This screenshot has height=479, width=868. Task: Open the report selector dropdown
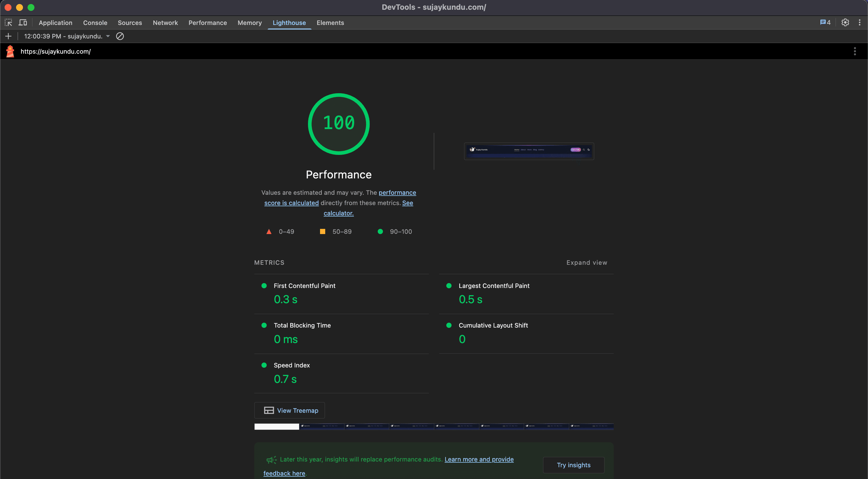(67, 36)
